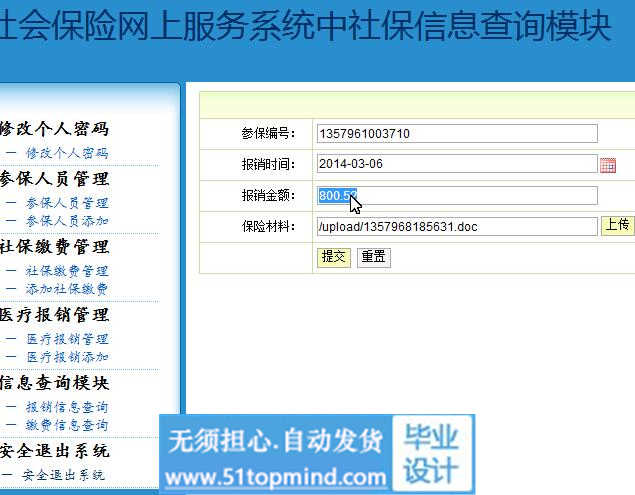Viewport: 635px width, 495px height.
Task: Click the 保险材料 file path field
Action: pos(456,227)
